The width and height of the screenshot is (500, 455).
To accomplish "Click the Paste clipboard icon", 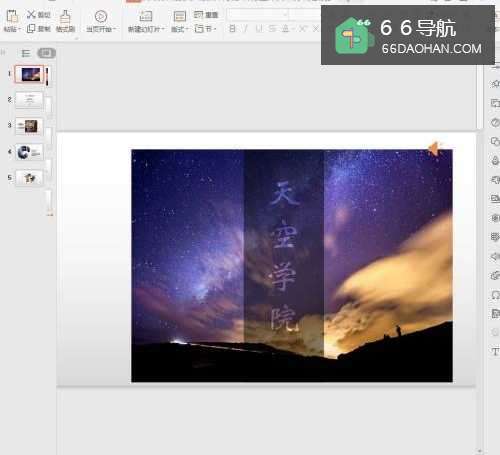I will (x=12, y=16).
